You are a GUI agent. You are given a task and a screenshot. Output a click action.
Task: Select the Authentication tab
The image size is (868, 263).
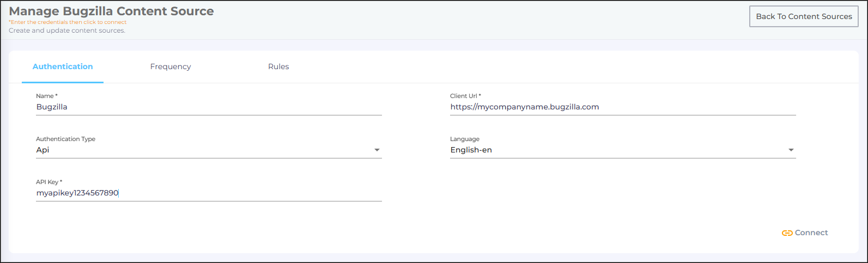pos(63,66)
